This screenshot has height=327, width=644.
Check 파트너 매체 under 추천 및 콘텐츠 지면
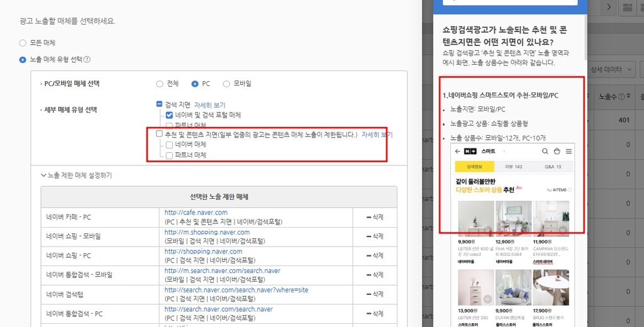click(169, 155)
